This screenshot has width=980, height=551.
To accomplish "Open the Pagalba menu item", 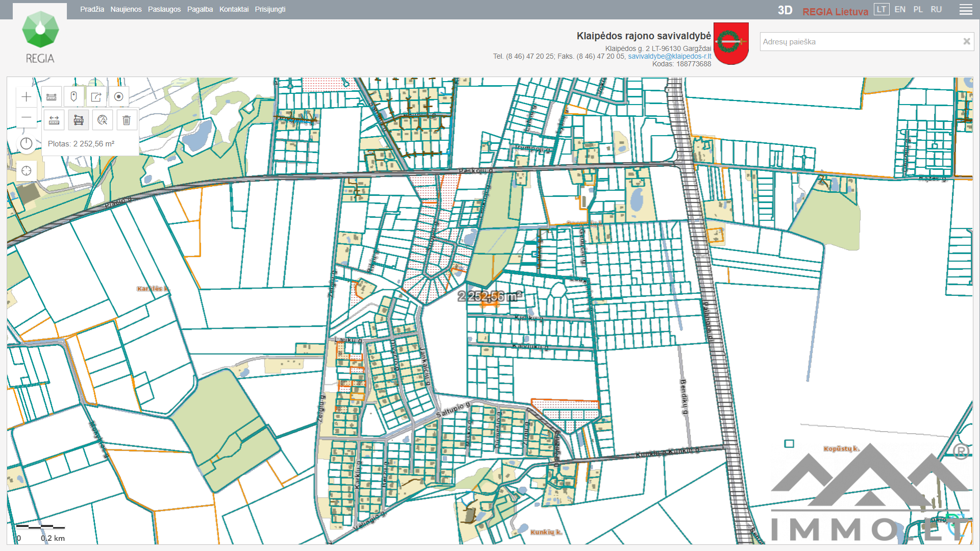I will (x=200, y=9).
